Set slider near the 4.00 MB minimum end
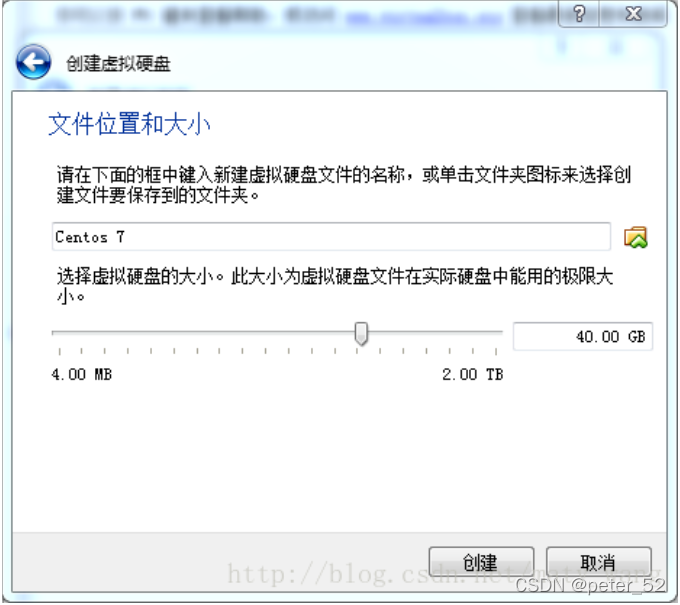The height and width of the screenshot is (605, 680). tap(61, 333)
